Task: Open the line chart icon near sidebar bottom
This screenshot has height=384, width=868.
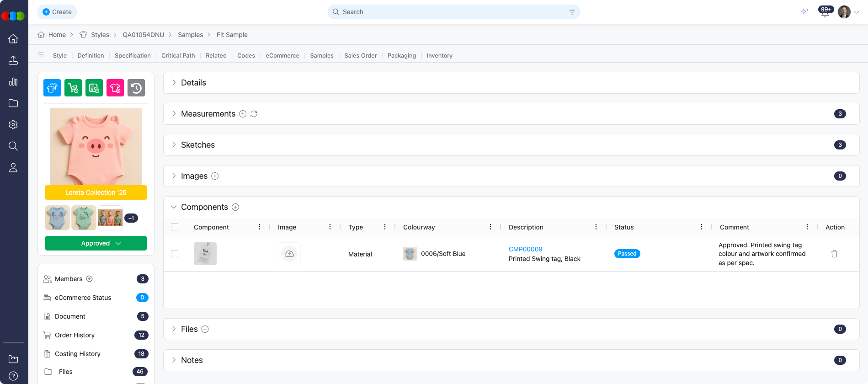Action: pyautogui.click(x=13, y=359)
